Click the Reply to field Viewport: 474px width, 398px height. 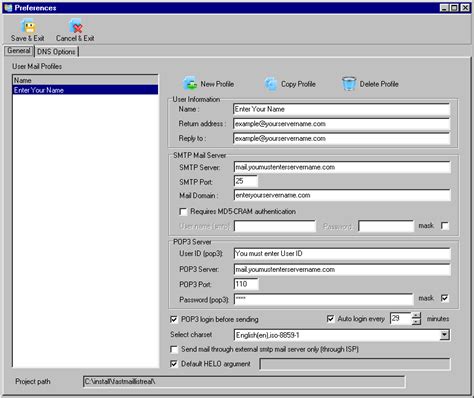click(342, 139)
